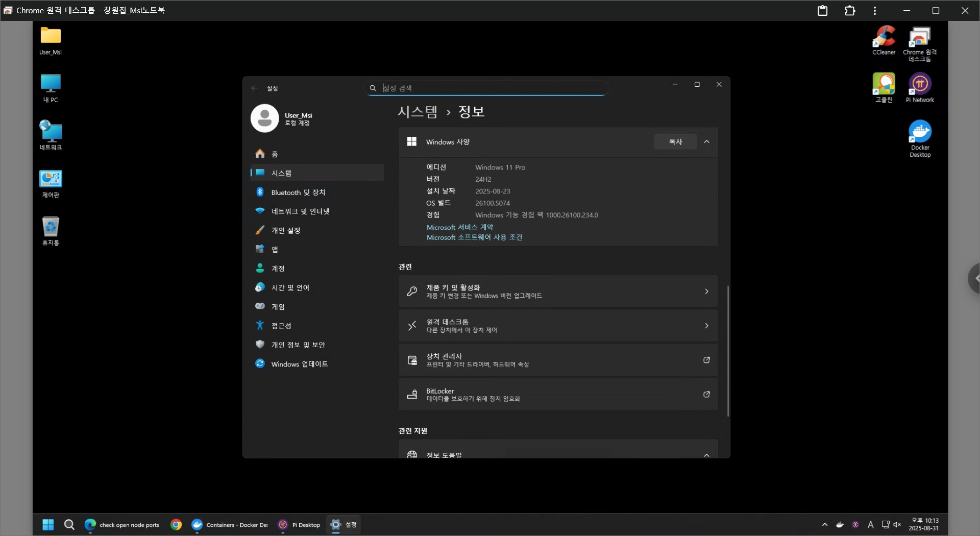The image size is (980, 536).
Task: Open the remote desktop side panel arrow
Action: pos(975,279)
